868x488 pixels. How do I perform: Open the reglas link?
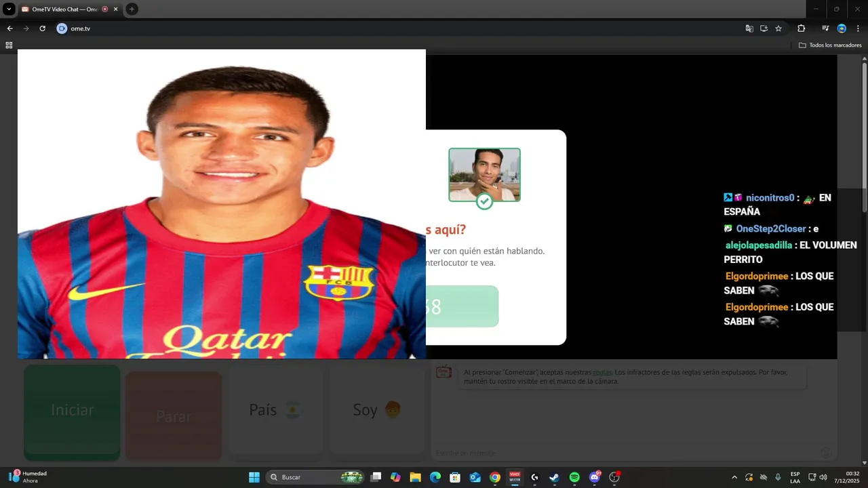602,372
